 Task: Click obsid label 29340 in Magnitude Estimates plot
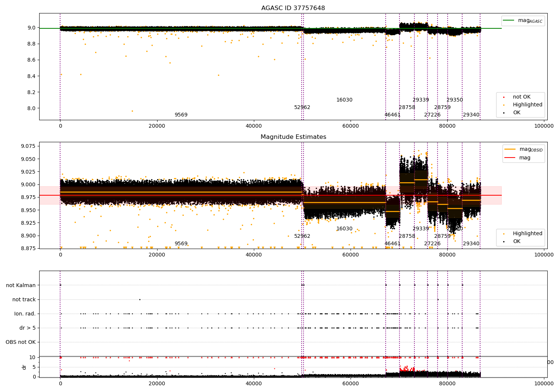[x=471, y=244]
